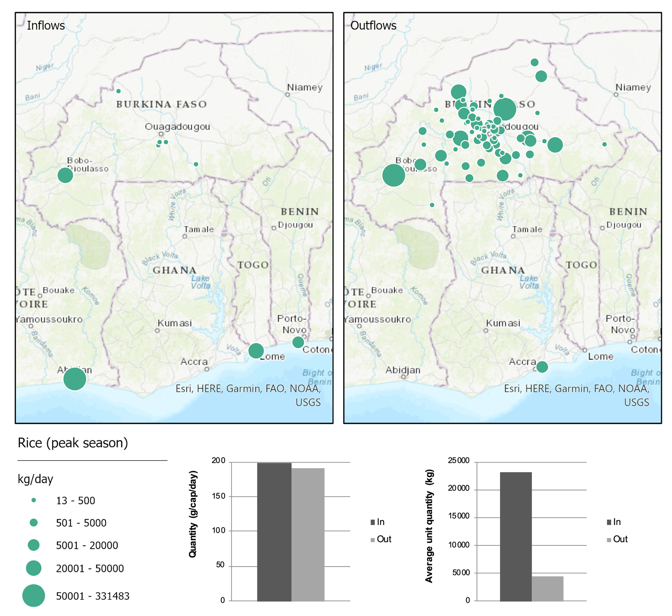Click the In legend swatch of Quantity chart
Viewport: 672px width, 616px height.
[x=373, y=522]
